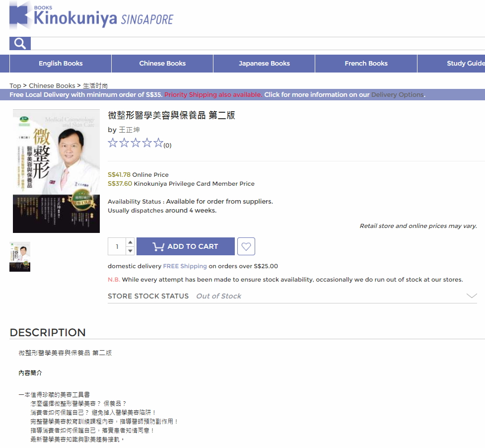Screen dimensions: 485x448
Task: View the large book cover image
Action: 56,171
